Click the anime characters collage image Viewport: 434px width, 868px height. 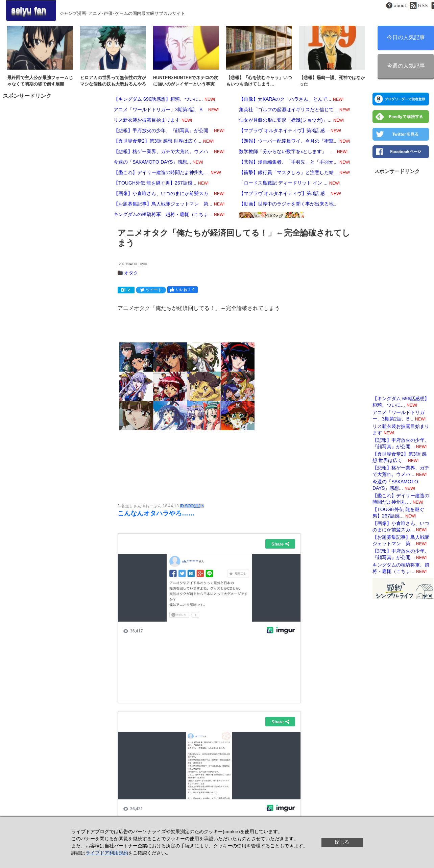[187, 386]
